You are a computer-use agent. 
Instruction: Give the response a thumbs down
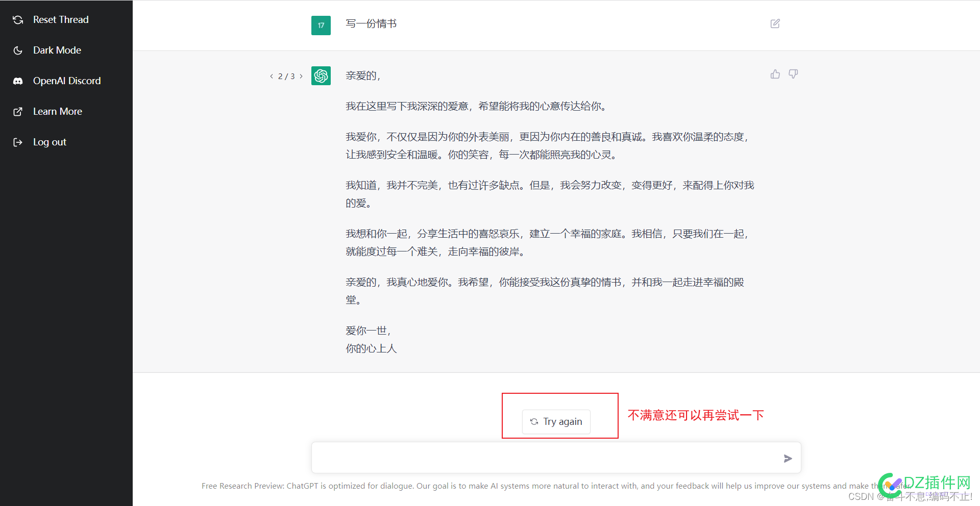(x=793, y=74)
